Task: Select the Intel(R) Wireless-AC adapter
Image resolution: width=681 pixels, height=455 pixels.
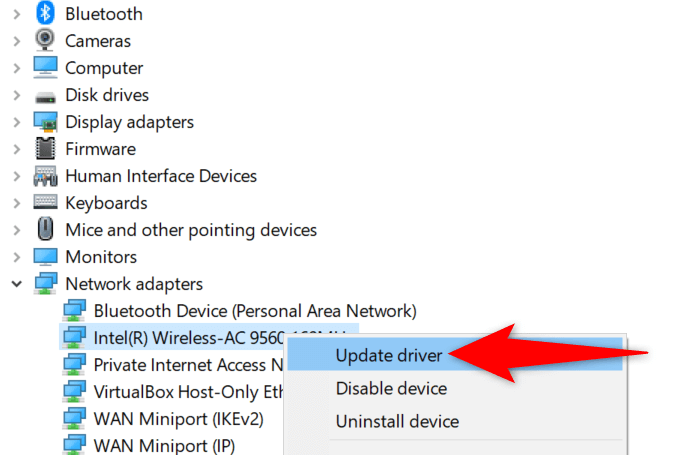Action: [x=190, y=338]
